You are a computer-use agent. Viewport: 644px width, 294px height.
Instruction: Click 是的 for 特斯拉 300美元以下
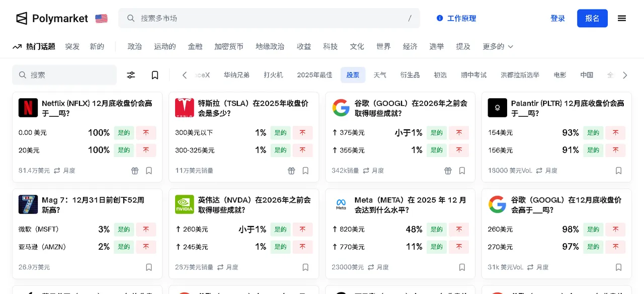pyautogui.click(x=280, y=133)
